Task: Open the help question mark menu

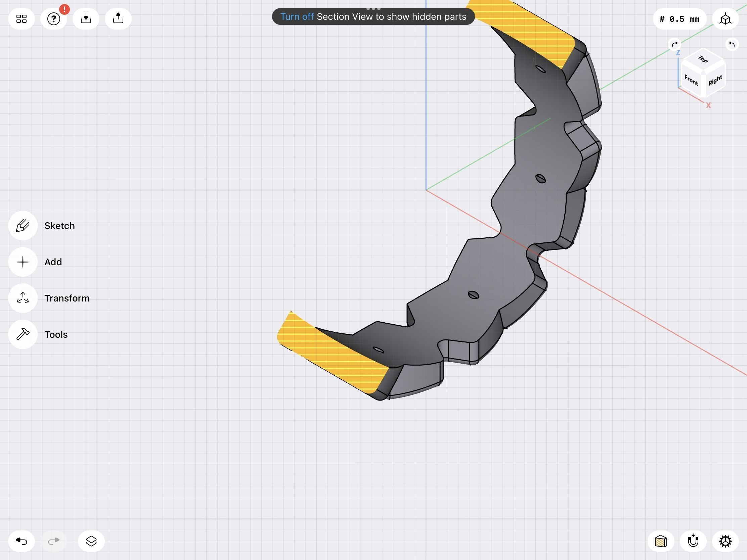Action: click(53, 18)
